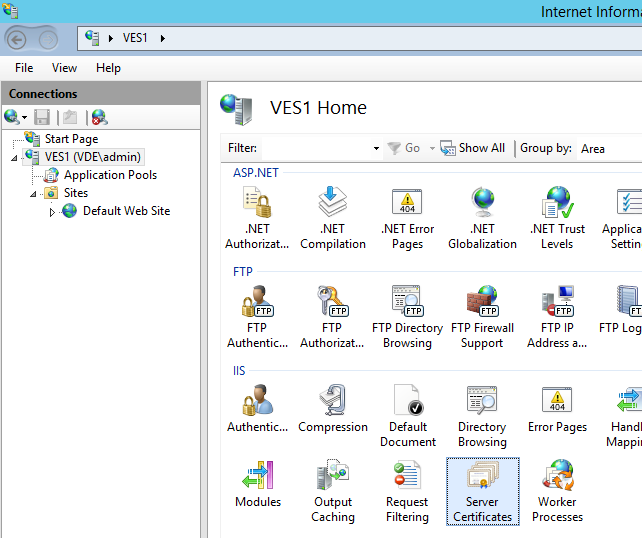Image resolution: width=642 pixels, height=538 pixels.
Task: Select Server Certificates icon
Action: tap(482, 491)
